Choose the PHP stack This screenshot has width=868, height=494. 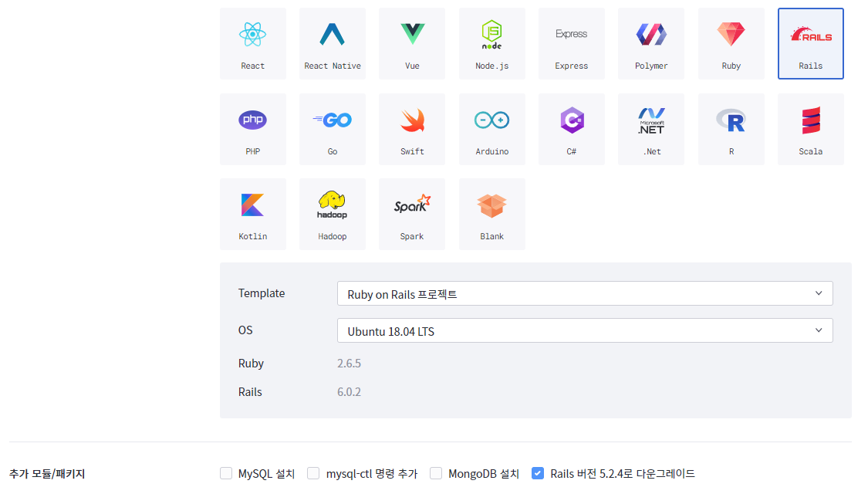point(253,129)
